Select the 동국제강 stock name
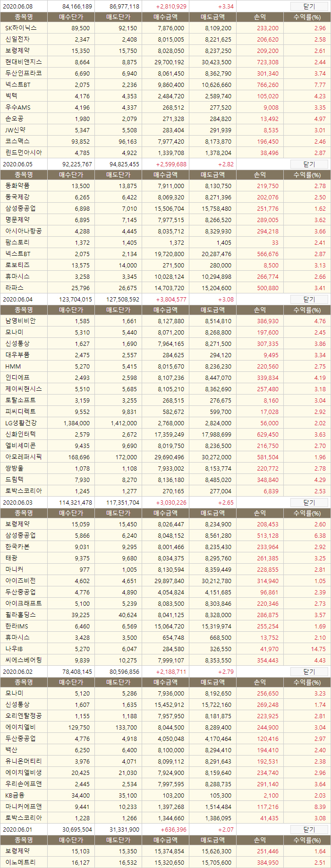The image size is (331, 868). click(17, 198)
